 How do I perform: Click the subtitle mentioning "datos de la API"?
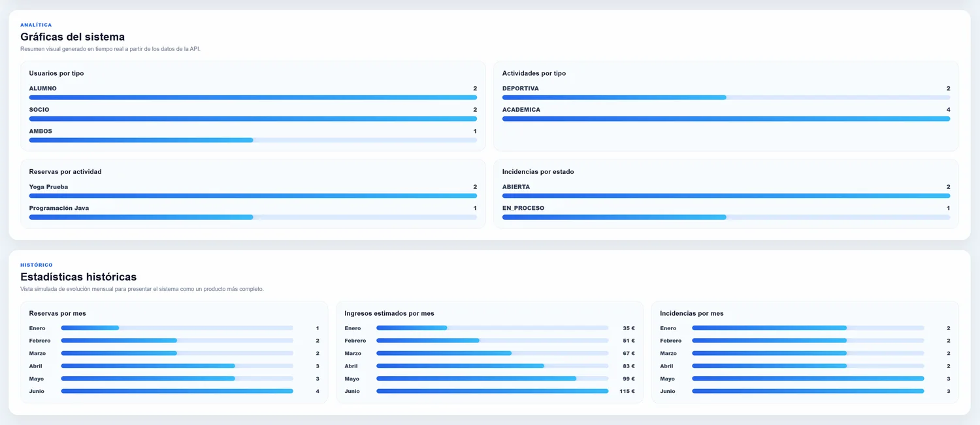(110, 49)
